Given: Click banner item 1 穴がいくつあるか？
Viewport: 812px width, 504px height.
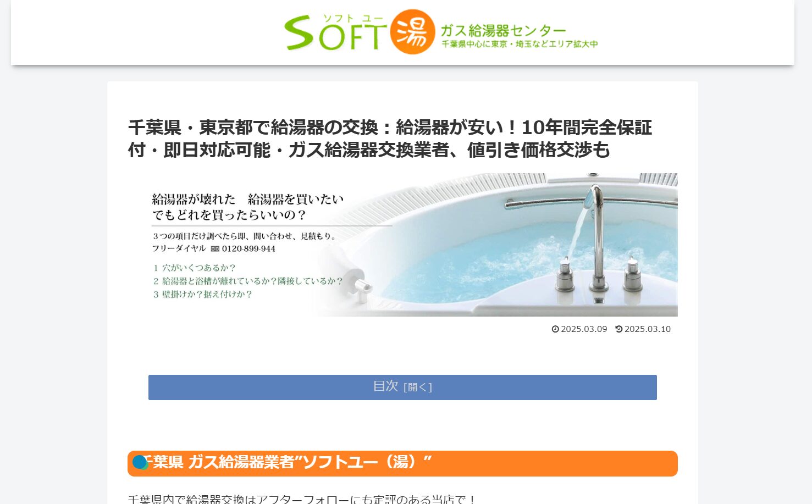Looking at the screenshot, I should tap(195, 268).
